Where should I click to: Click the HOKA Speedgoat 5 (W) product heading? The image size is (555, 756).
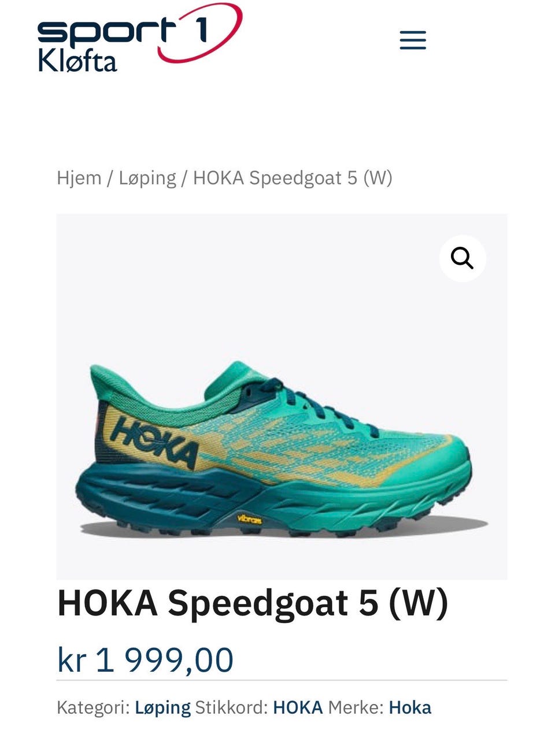(253, 603)
